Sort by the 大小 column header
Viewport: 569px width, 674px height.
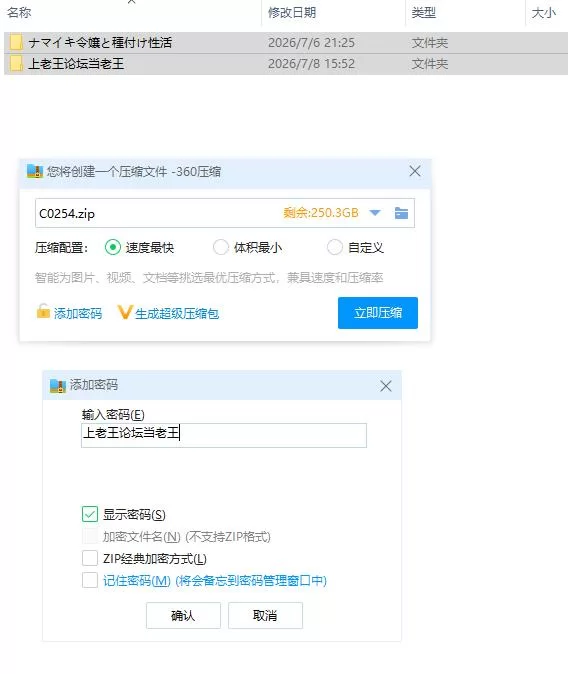544,12
